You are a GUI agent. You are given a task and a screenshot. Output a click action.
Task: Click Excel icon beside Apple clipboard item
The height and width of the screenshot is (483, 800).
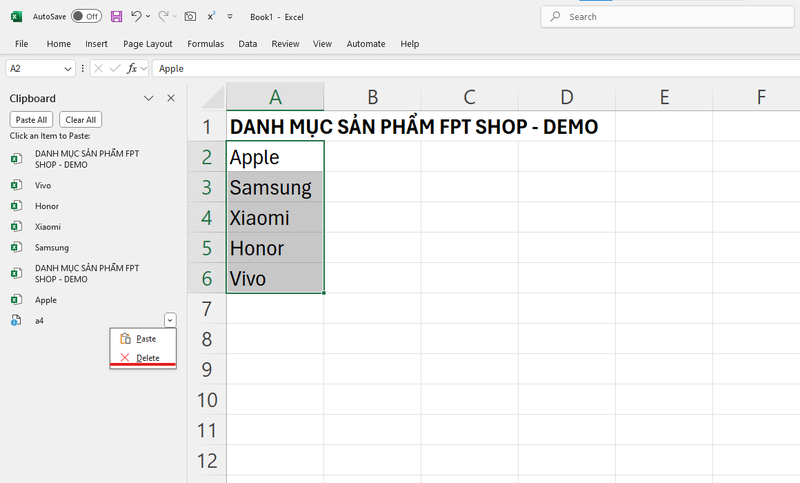click(x=16, y=300)
